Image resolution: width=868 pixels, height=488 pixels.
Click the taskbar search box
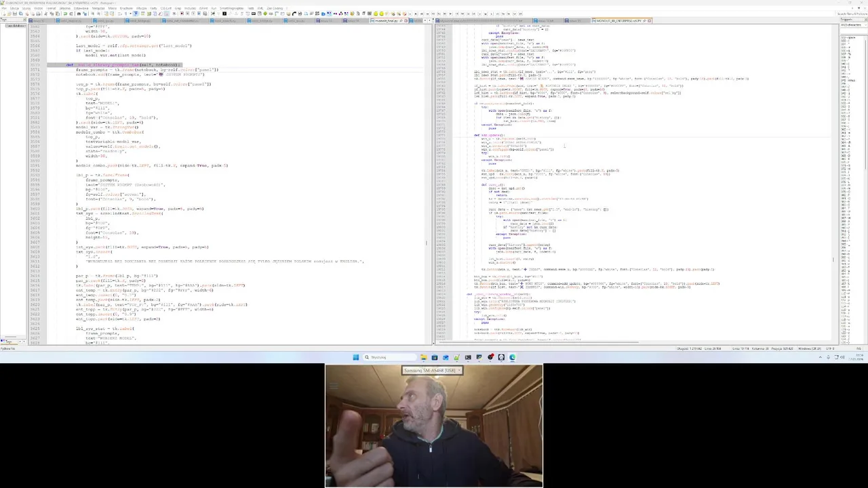389,357
